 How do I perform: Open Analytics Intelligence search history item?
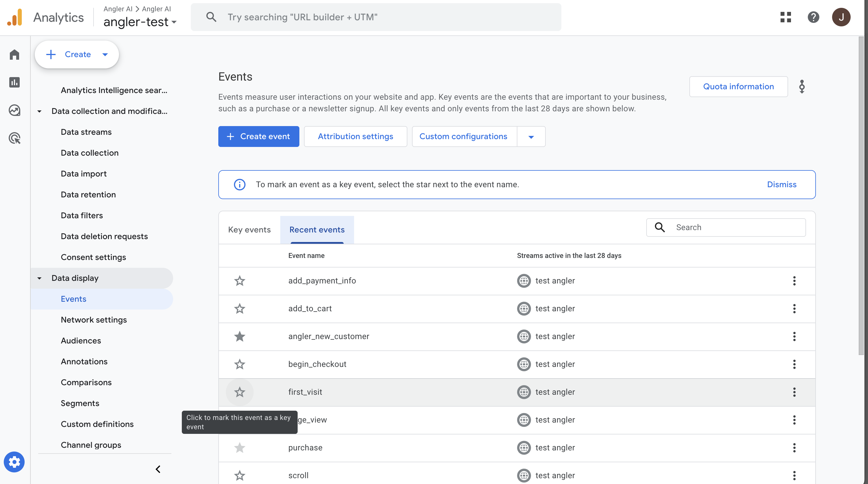pos(114,90)
